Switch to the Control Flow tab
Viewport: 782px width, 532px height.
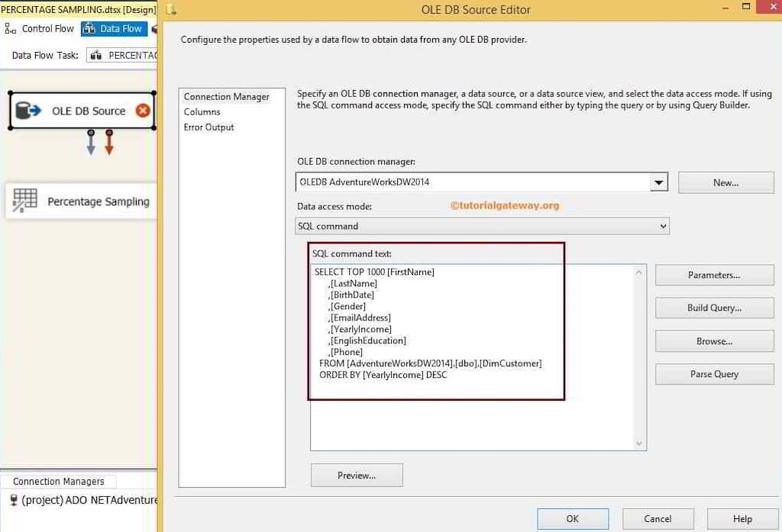click(40, 29)
